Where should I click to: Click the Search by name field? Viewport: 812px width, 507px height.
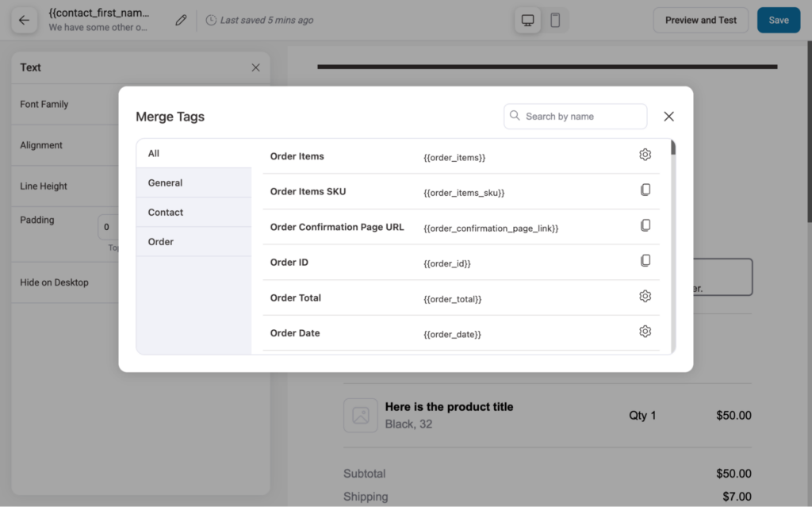pyautogui.click(x=575, y=116)
